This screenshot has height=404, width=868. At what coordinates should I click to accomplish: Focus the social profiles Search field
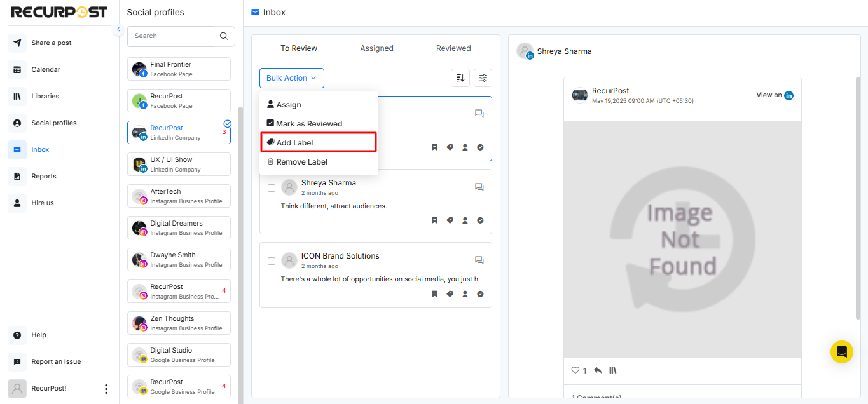coord(181,36)
